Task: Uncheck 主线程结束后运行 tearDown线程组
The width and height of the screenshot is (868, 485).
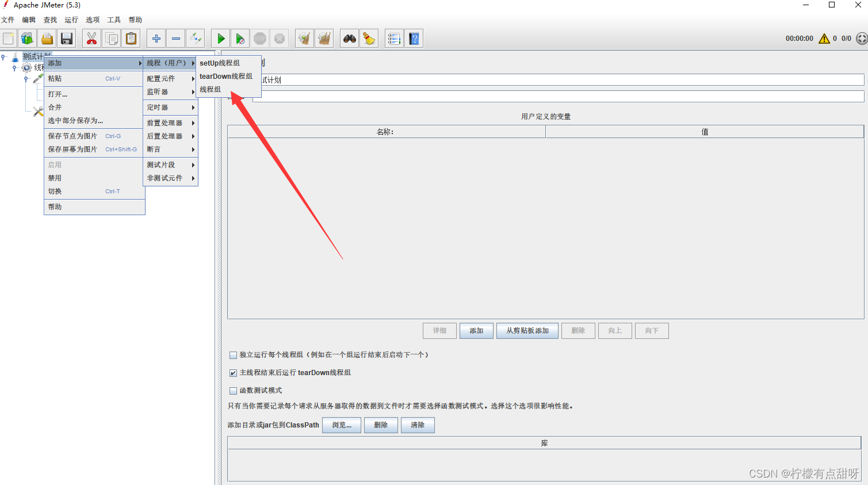Action: click(233, 373)
